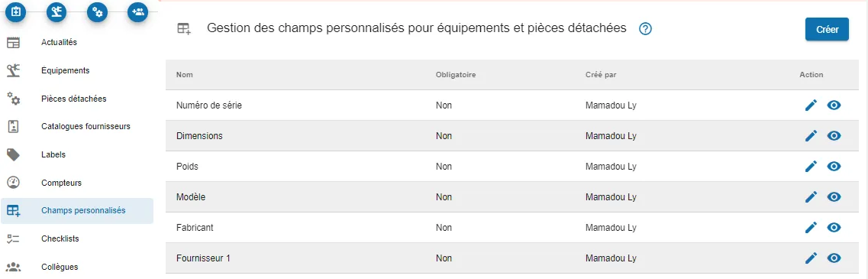Edit the Numéro de série field
The width and height of the screenshot is (868, 279).
(811, 105)
